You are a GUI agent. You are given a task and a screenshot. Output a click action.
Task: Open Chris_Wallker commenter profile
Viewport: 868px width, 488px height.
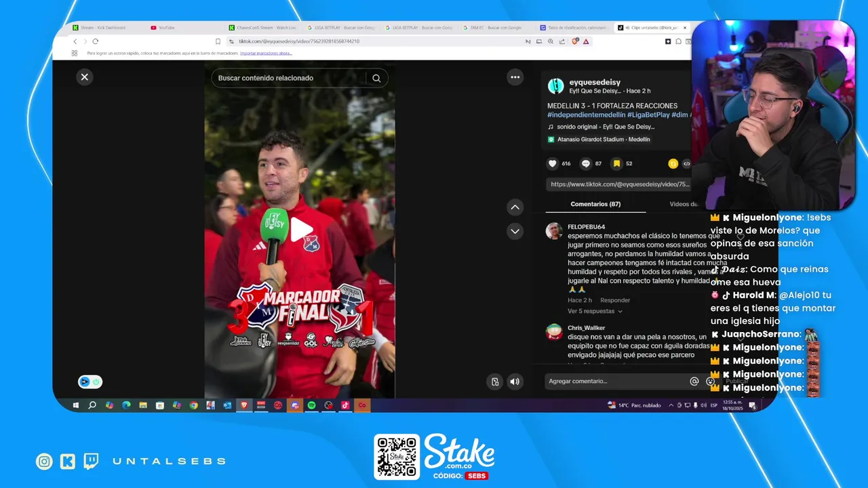click(586, 328)
